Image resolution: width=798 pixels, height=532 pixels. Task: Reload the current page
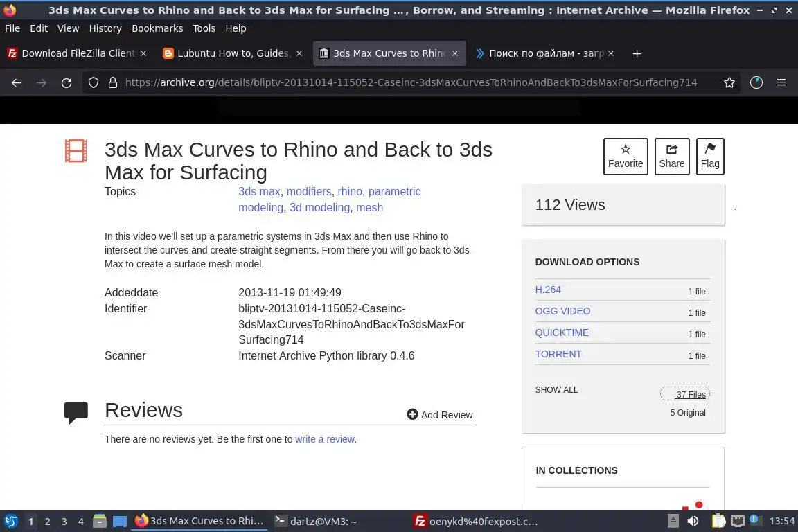[66, 82]
